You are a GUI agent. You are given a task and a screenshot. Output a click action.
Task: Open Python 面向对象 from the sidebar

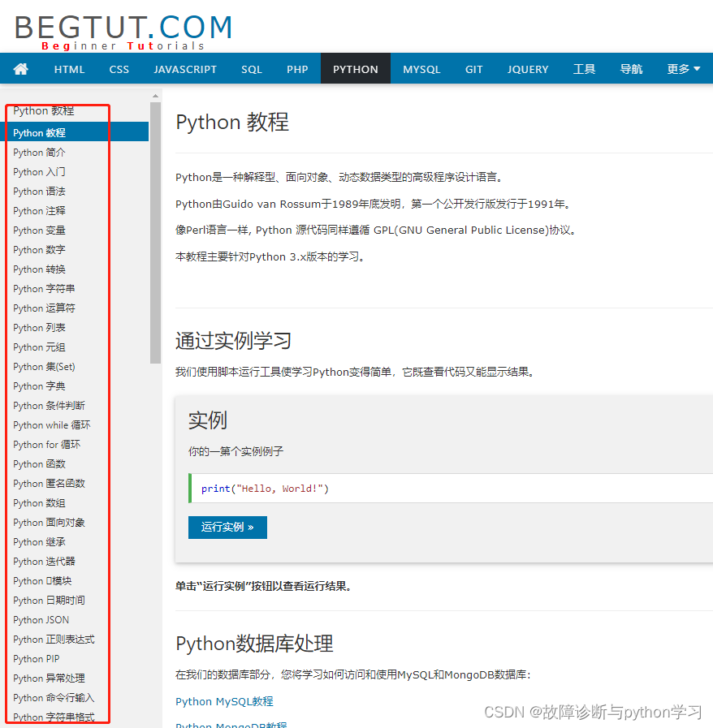(x=49, y=522)
